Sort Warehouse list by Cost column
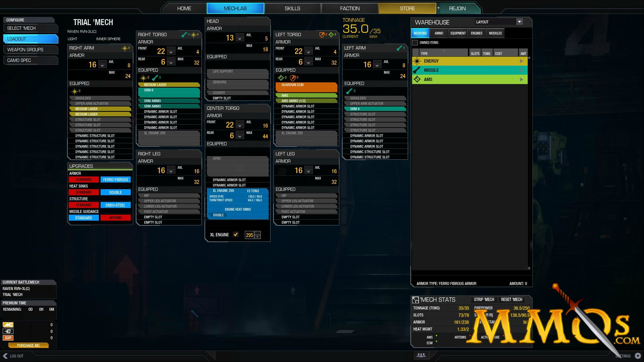Viewport: 644px width, 362px height. (x=506, y=53)
